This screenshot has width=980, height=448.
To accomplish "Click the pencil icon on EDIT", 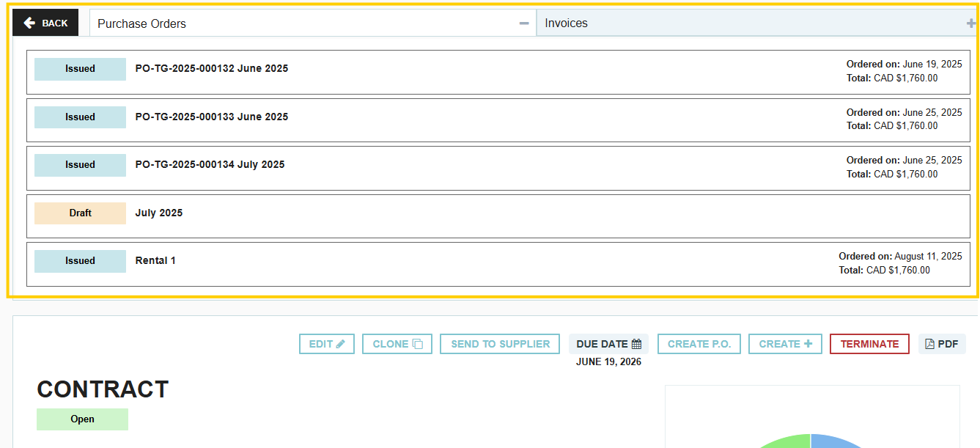I will point(341,344).
